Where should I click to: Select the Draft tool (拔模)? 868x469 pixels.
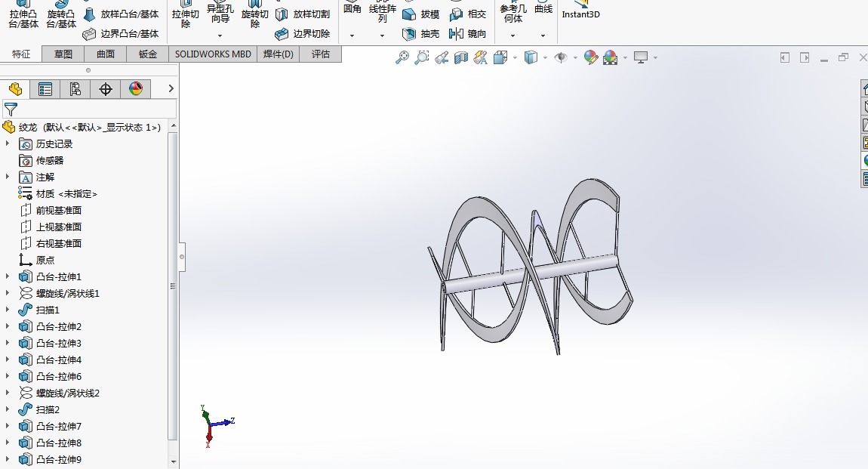pyautogui.click(x=420, y=14)
